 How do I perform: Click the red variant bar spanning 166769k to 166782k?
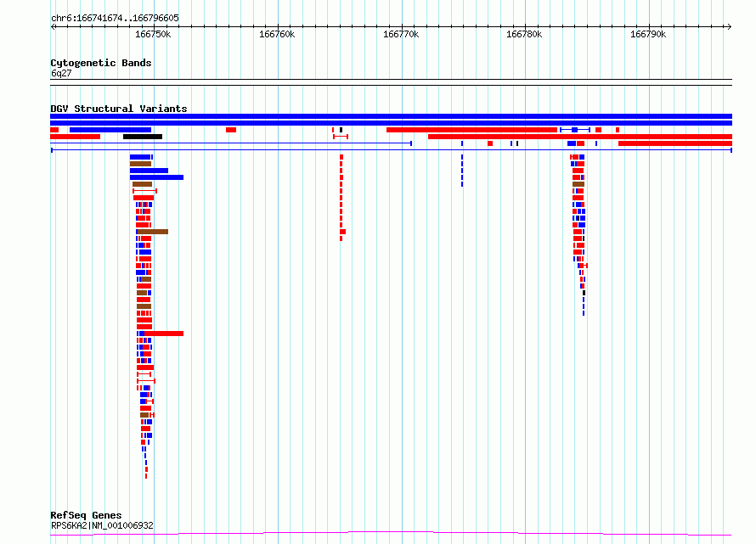(472, 130)
